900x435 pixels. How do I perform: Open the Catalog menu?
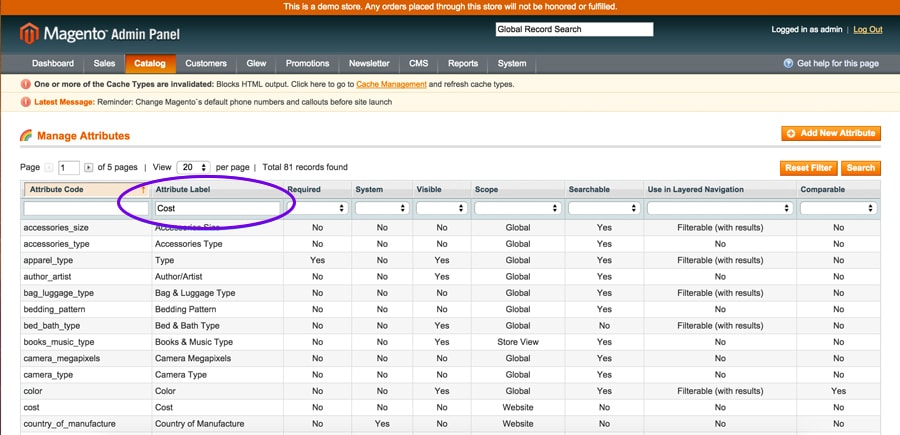click(150, 64)
